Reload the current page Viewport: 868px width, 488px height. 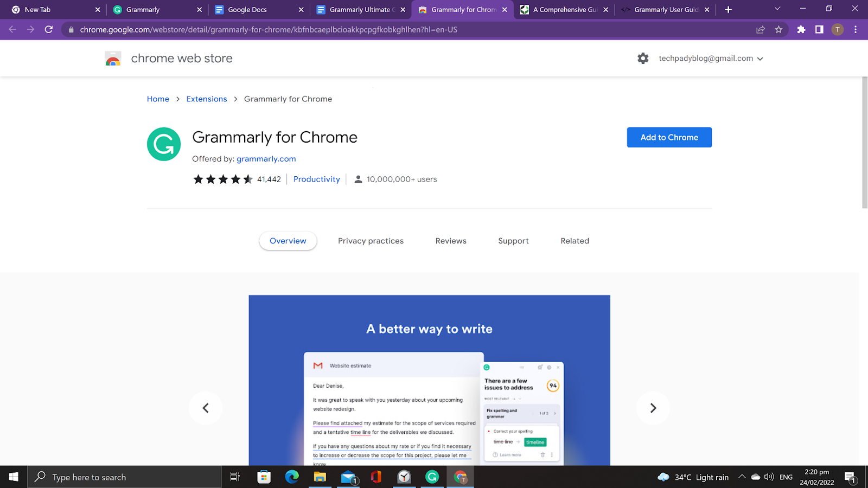(x=49, y=29)
